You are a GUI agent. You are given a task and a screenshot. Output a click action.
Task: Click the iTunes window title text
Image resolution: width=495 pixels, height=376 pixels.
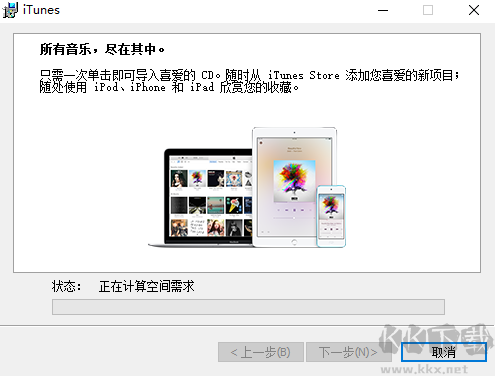click(41, 10)
